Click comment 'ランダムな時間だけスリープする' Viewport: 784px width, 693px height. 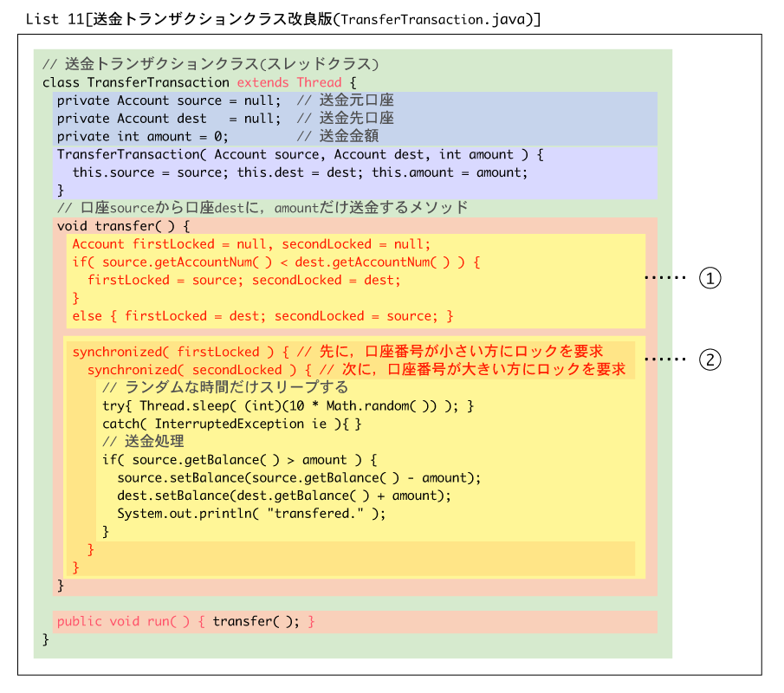(225, 387)
